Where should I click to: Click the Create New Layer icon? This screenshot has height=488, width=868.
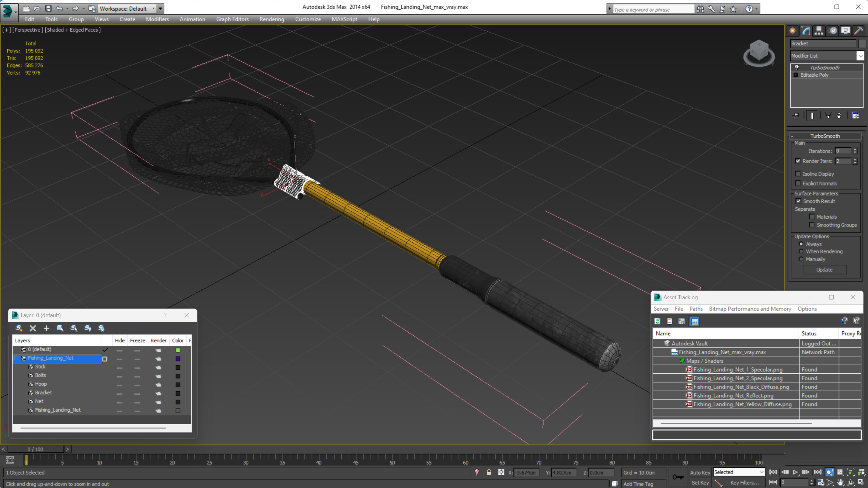pos(19,328)
